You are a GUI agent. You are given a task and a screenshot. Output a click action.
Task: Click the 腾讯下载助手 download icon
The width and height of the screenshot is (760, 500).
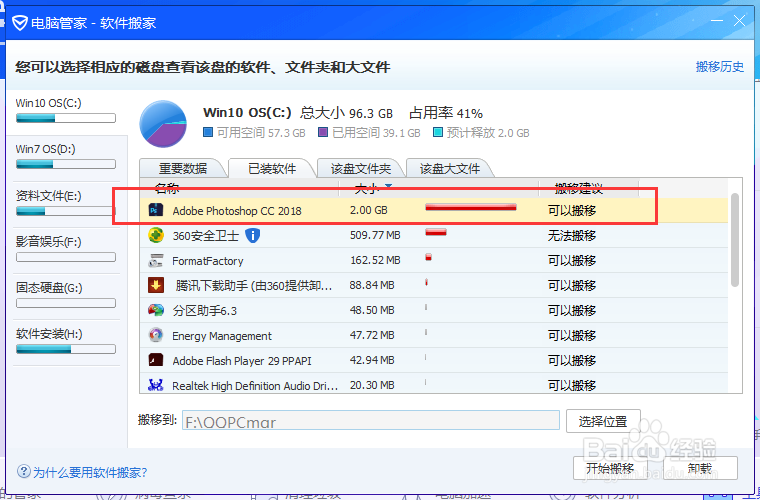(x=156, y=285)
